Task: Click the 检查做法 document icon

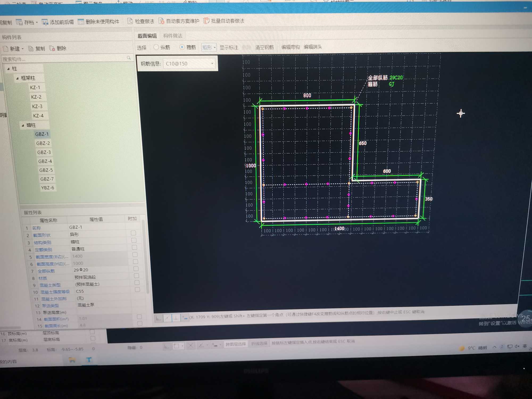Action: 130,21
